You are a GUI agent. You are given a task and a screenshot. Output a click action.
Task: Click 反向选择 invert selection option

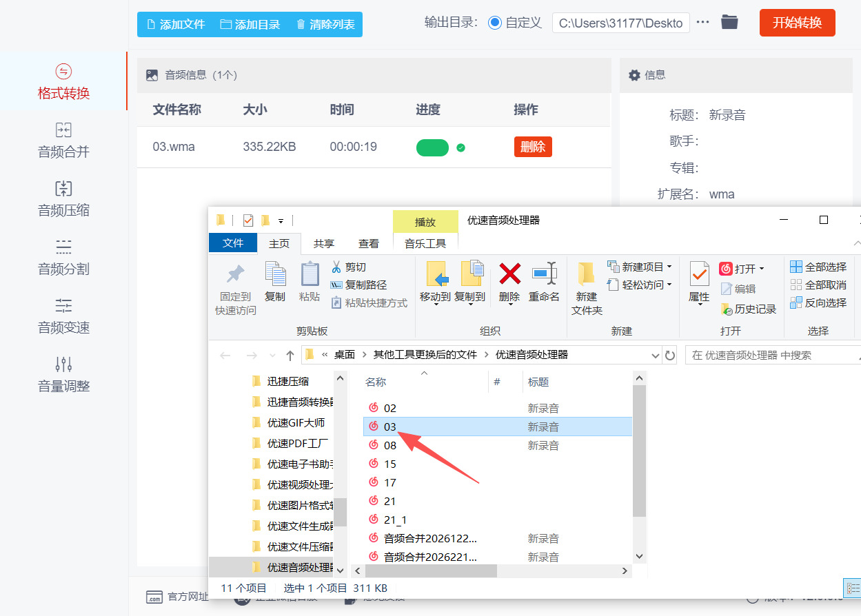(x=818, y=303)
